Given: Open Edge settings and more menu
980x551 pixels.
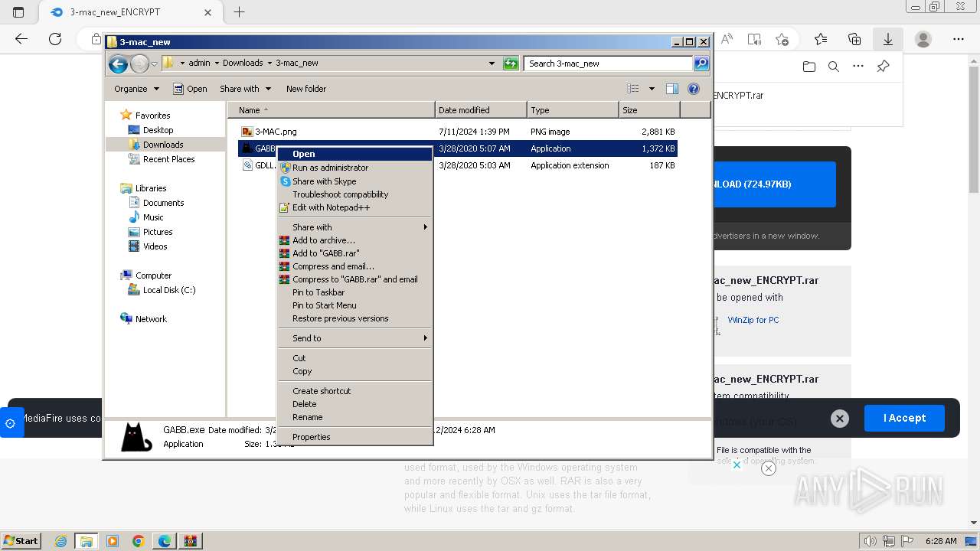Looking at the screenshot, I should (959, 39).
